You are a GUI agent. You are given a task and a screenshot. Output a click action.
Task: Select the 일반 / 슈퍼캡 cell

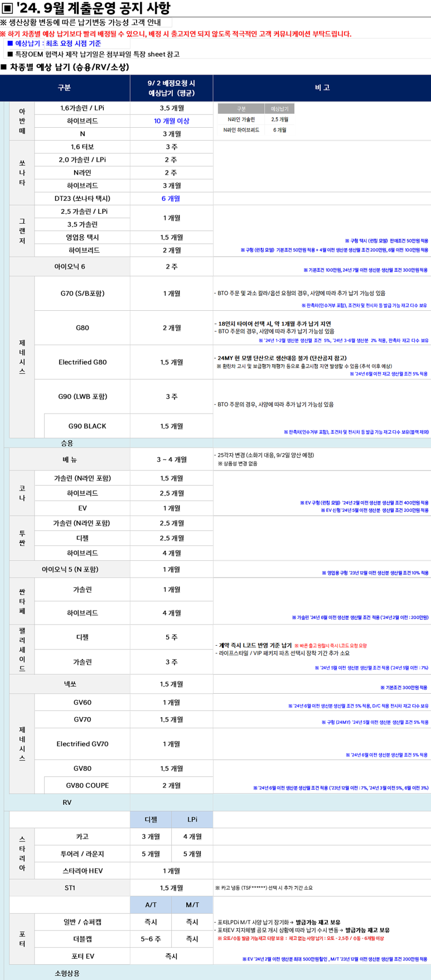point(83,922)
